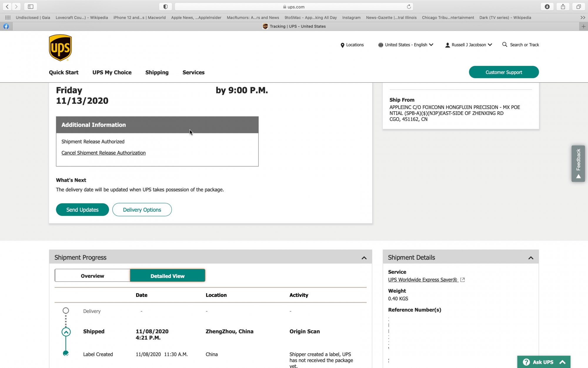Viewport: 588px width, 368px height.
Task: Open the Chicago Tribune bookmark
Action: pyautogui.click(x=448, y=18)
